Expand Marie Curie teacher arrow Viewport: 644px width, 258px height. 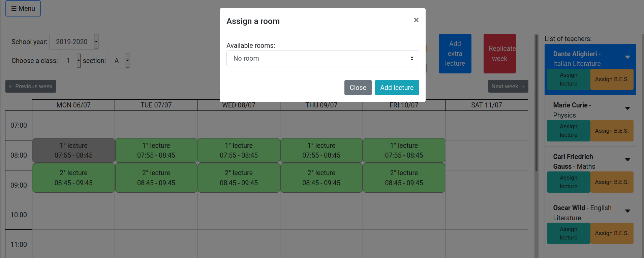point(627,108)
